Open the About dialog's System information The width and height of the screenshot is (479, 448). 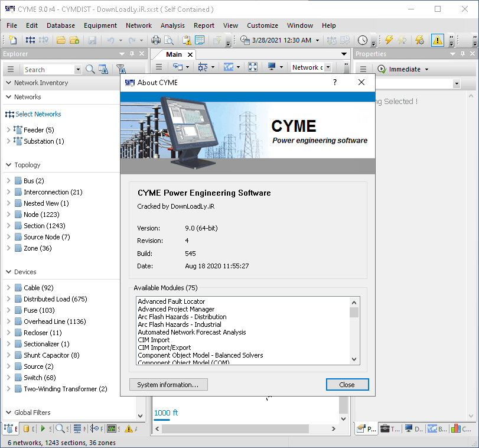click(x=168, y=384)
